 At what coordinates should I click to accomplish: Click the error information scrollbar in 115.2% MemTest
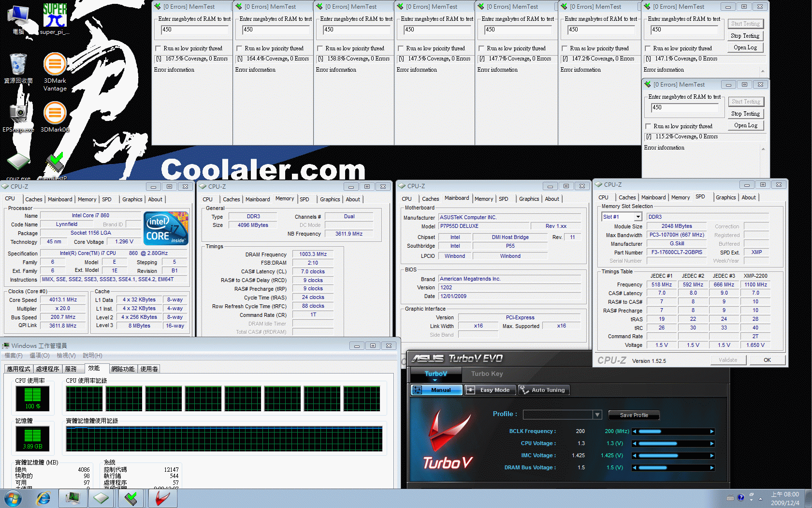pyautogui.click(x=763, y=161)
